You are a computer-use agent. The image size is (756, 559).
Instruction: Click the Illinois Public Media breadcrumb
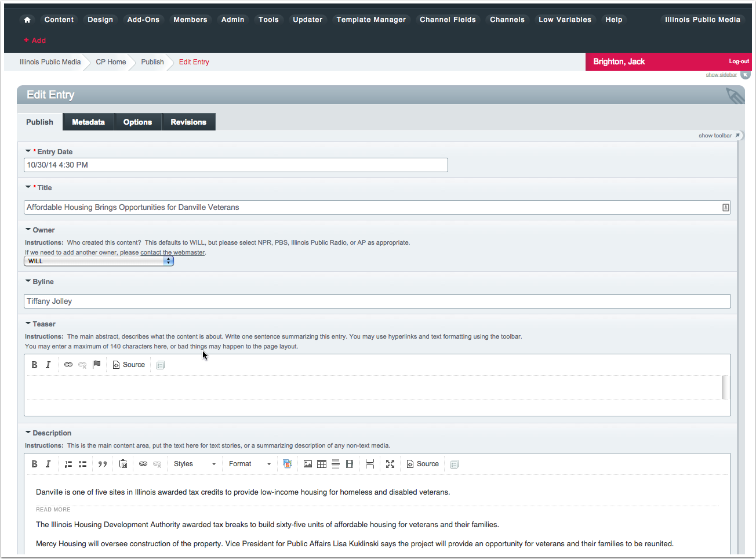[x=50, y=62]
